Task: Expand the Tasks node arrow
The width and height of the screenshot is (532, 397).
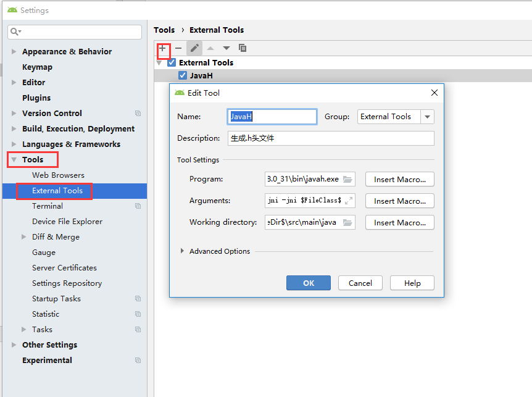Action: pos(23,330)
